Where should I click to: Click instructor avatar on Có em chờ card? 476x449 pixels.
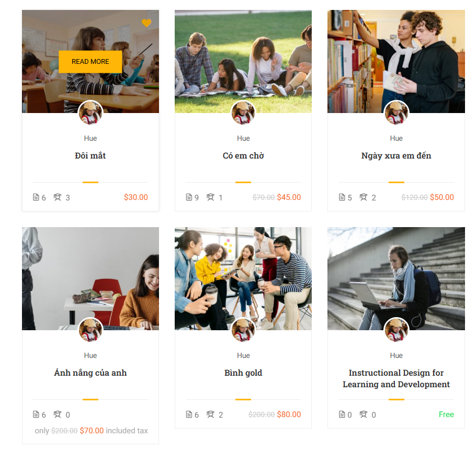tap(243, 113)
